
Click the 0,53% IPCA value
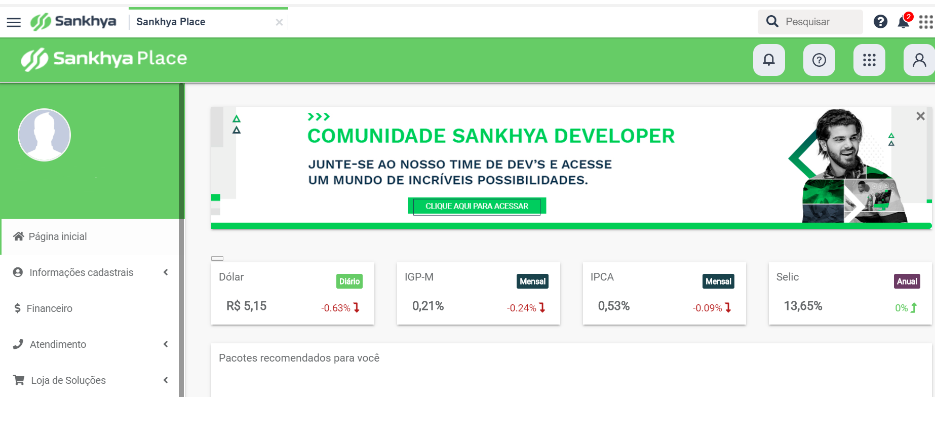pos(614,306)
